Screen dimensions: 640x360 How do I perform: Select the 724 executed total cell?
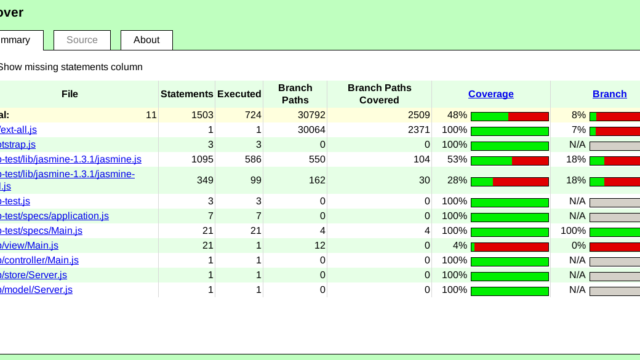[x=239, y=115]
